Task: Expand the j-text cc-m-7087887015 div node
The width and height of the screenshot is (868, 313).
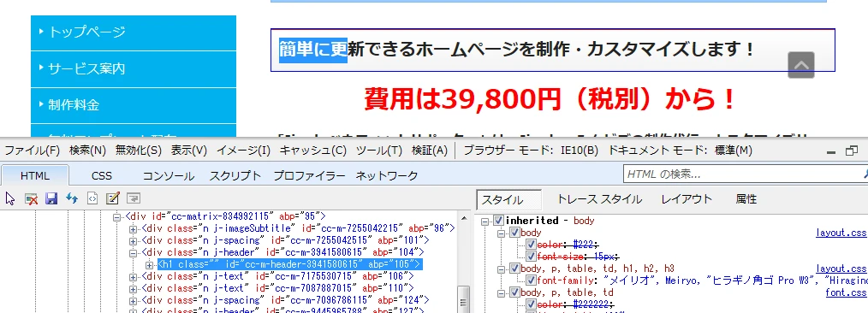Action: (x=133, y=289)
